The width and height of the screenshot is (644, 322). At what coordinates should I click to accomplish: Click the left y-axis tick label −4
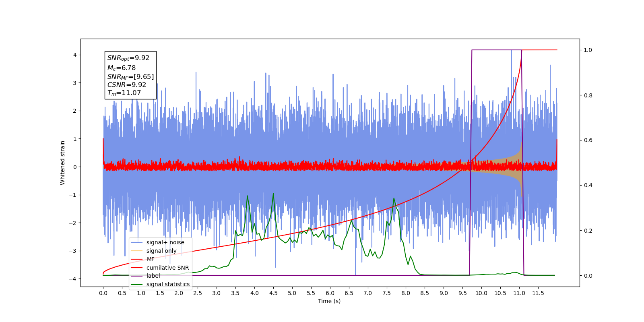[73, 279]
